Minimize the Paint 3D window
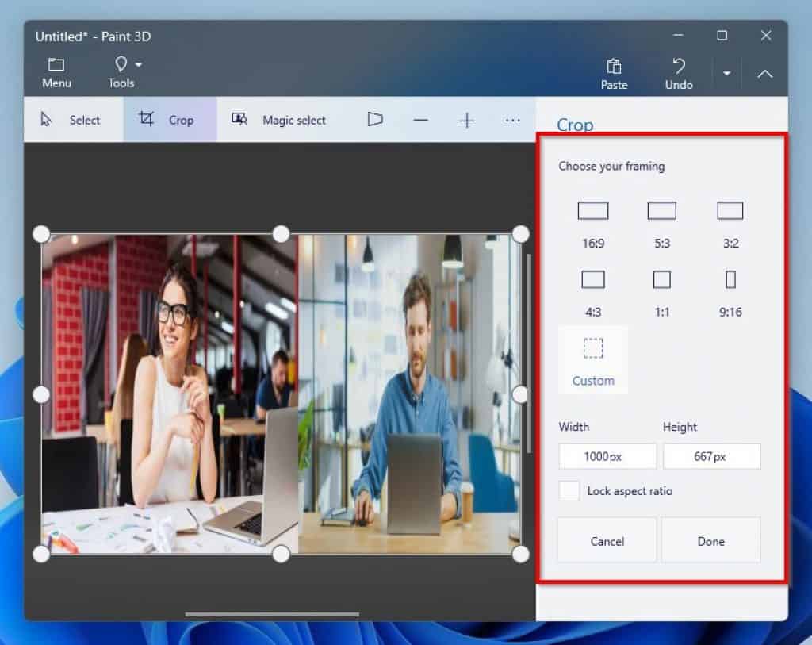The width and height of the screenshot is (812, 645). tap(678, 35)
